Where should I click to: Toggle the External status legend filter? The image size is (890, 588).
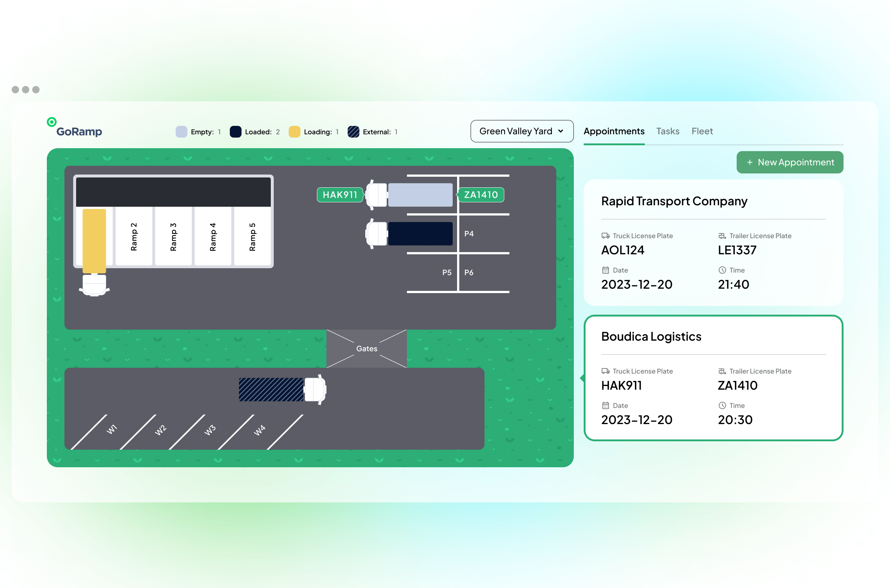pos(353,132)
